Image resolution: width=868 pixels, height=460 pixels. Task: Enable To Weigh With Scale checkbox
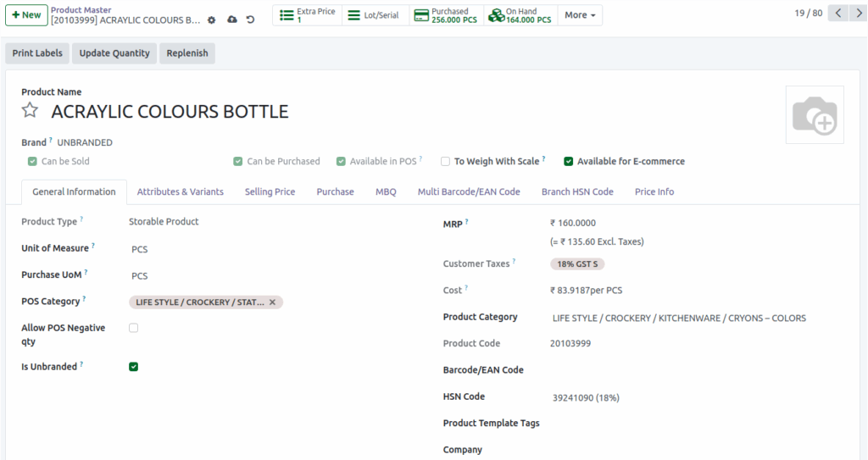(445, 162)
